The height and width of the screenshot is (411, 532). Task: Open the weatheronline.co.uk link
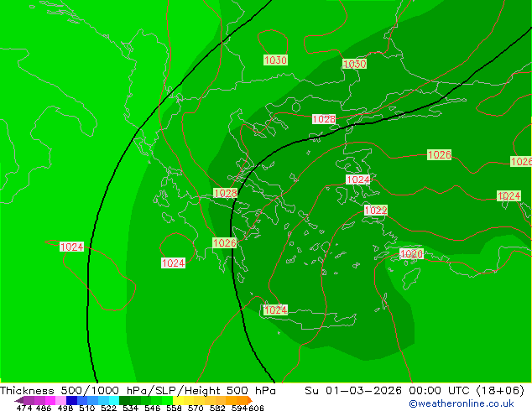pos(462,403)
